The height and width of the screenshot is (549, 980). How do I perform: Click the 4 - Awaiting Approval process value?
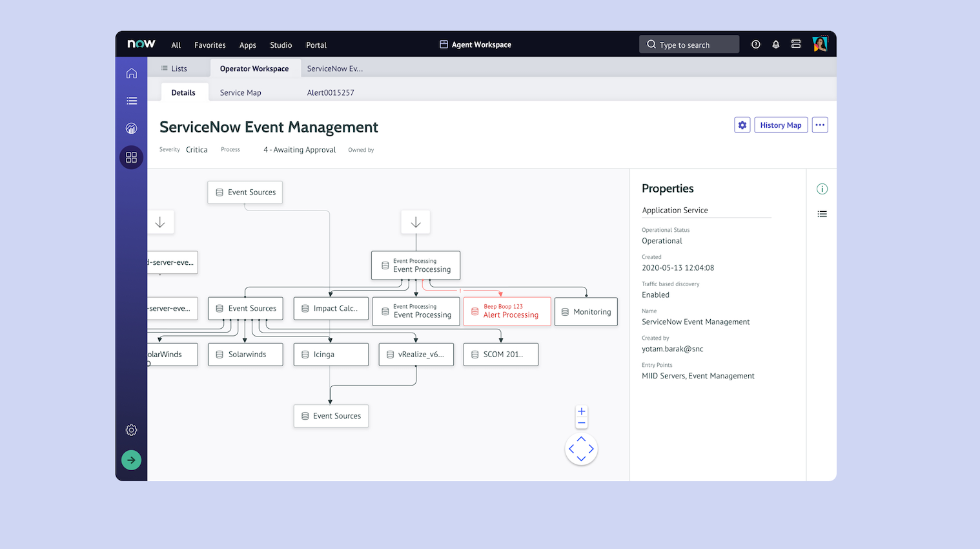(x=300, y=150)
